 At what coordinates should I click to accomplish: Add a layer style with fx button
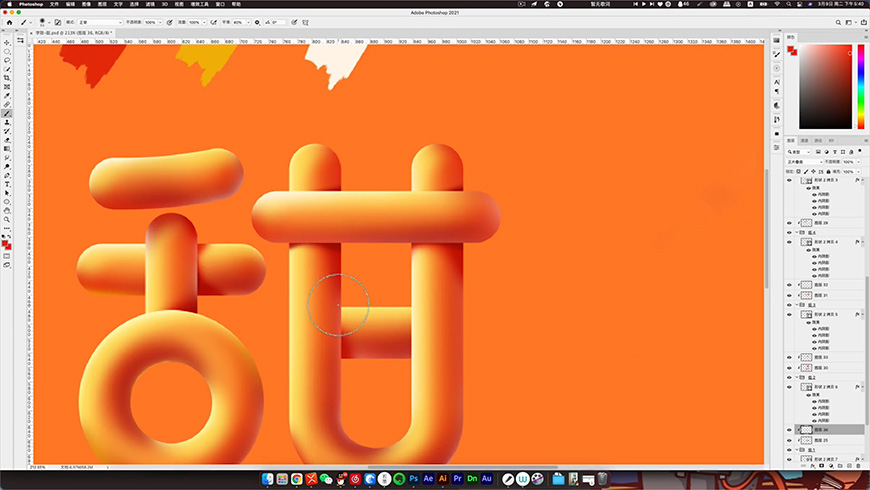tap(812, 466)
